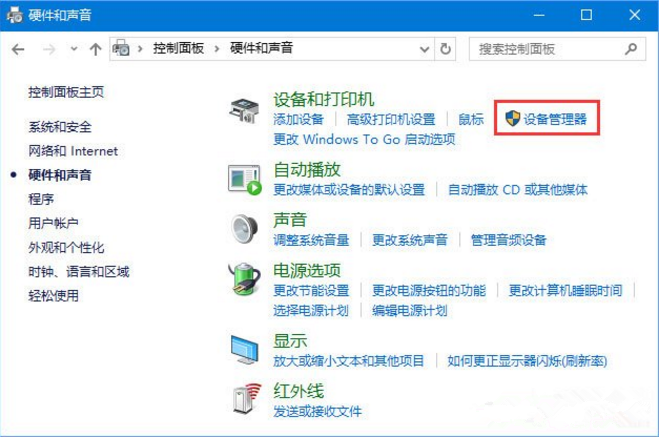Click the address bar control panel icon
This screenshot has width=661, height=438.
pos(121,48)
